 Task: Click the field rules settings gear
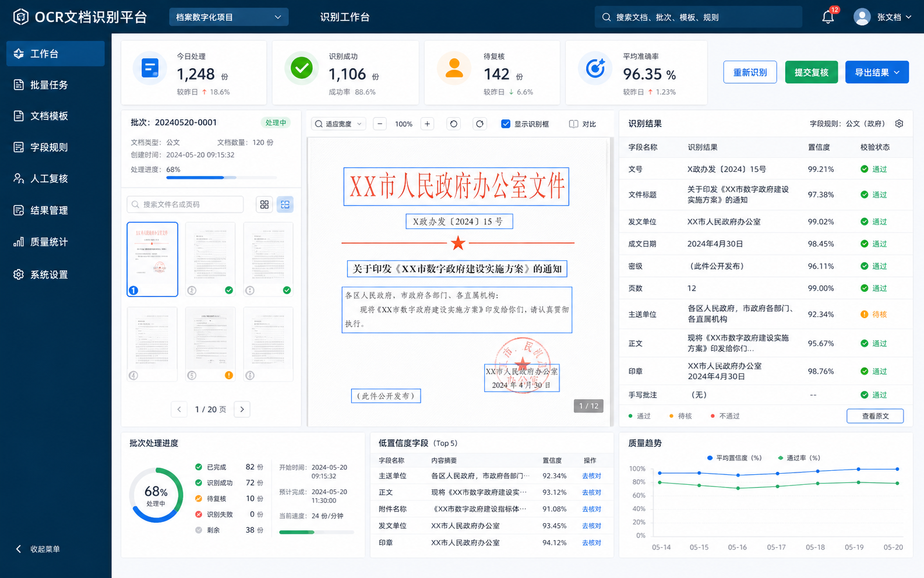[x=899, y=124]
